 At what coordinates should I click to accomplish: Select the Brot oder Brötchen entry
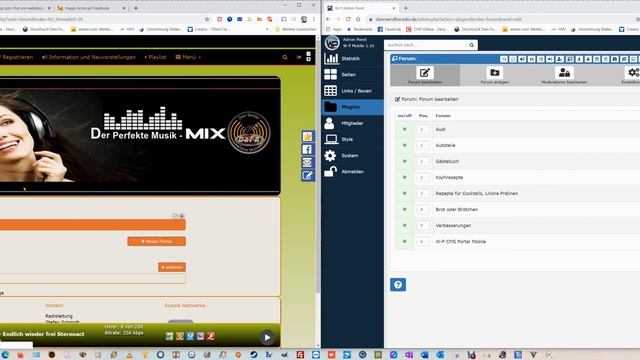tap(456, 209)
